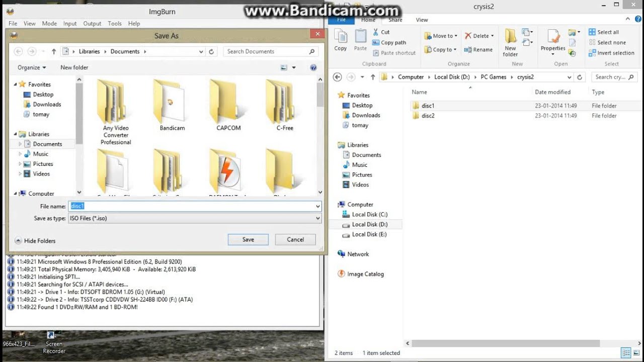Open the ImgBurn Help menu
The image size is (644, 362).
coord(134,24)
